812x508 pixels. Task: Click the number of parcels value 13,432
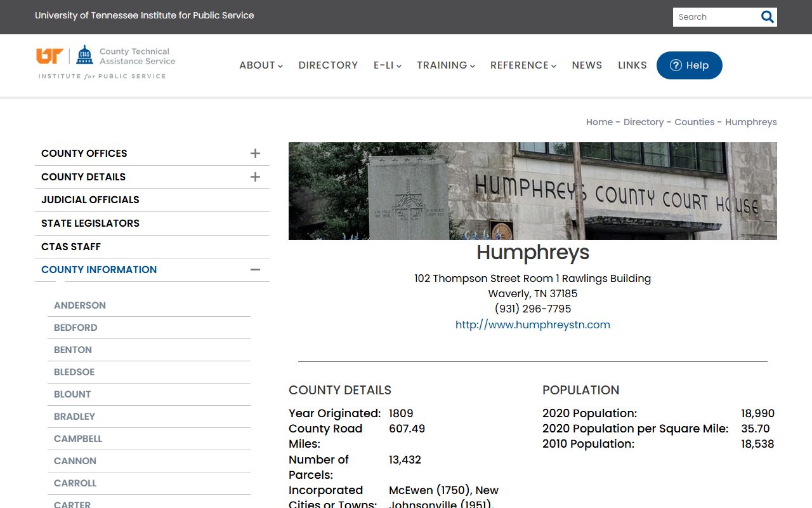[405, 459]
